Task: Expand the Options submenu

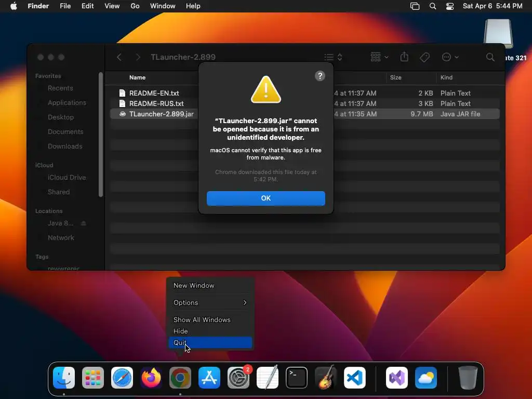Action: click(x=210, y=303)
